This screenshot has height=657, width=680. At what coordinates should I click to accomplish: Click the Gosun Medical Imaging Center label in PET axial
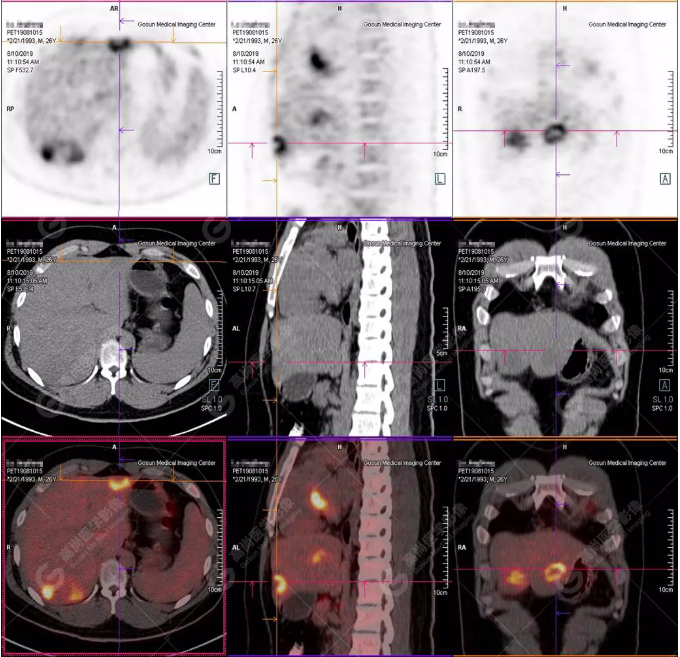point(176,22)
